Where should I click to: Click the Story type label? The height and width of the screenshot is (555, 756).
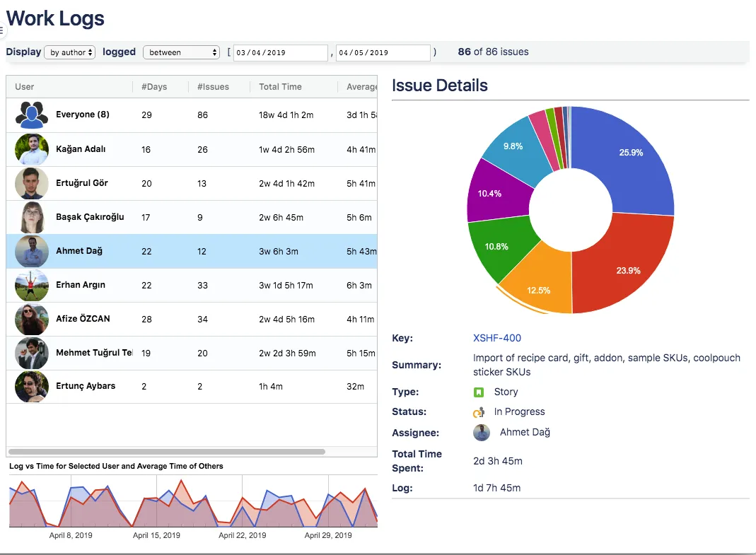coord(506,392)
